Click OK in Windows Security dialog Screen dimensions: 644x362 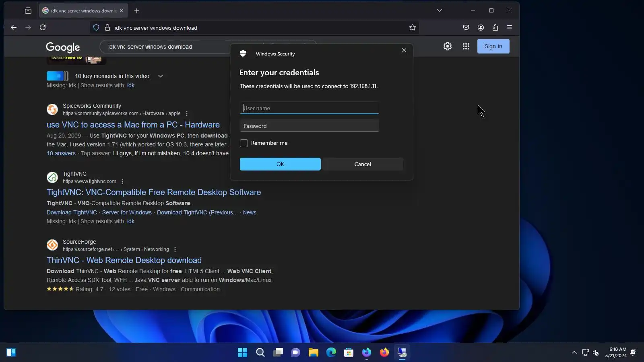(x=280, y=164)
